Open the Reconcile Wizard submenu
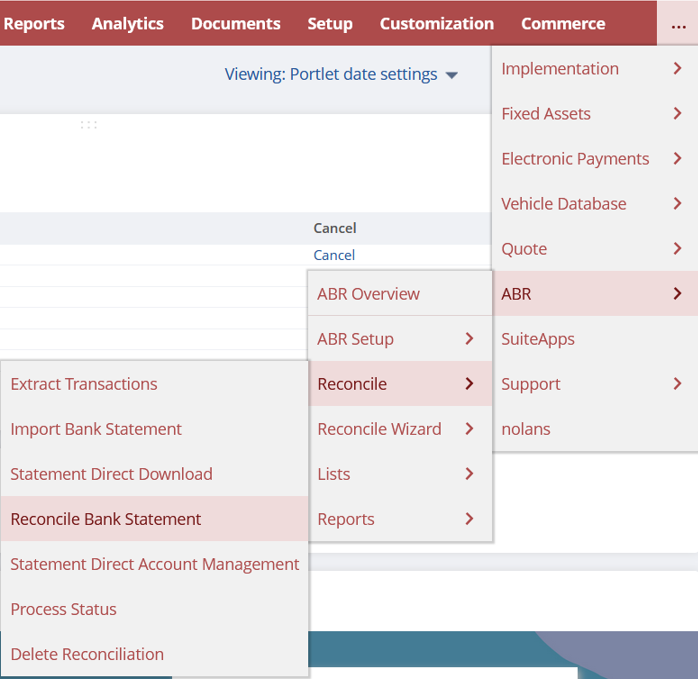Image resolution: width=698 pixels, height=679 pixels. coord(399,429)
